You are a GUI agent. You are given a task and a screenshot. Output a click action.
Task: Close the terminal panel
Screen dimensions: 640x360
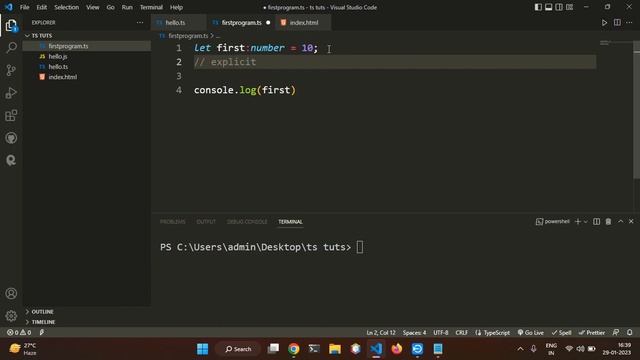pos(631,222)
